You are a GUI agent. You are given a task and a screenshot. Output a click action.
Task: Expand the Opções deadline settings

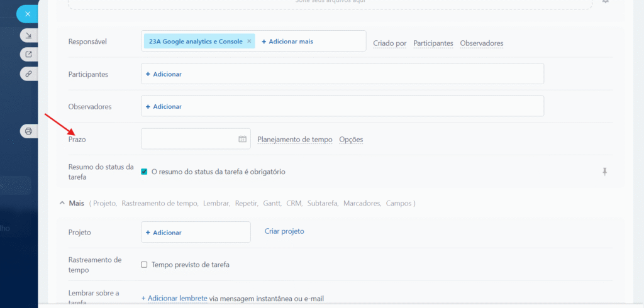[x=351, y=140]
